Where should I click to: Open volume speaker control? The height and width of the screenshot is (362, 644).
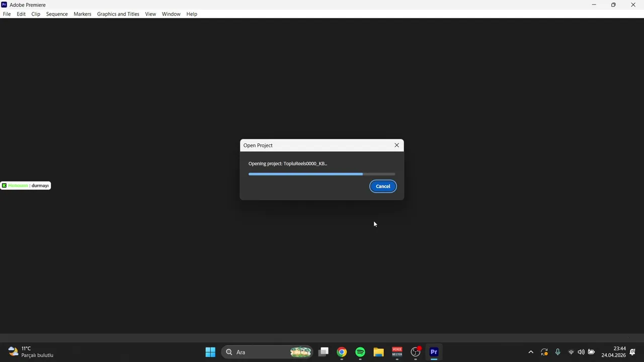point(581,352)
